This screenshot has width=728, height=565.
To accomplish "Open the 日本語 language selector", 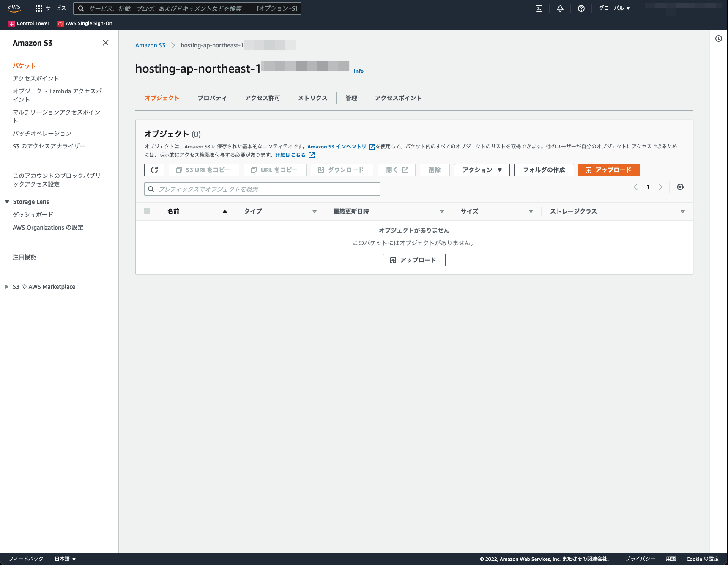I will pos(65,559).
